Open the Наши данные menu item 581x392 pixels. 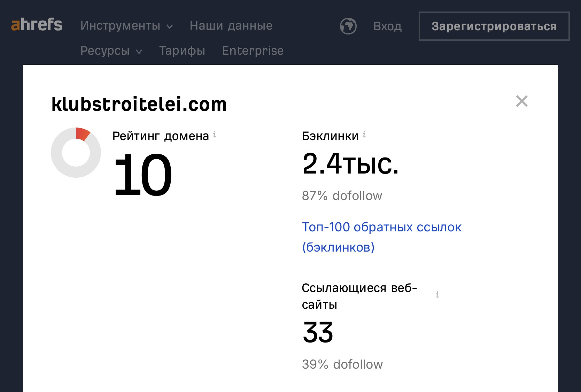231,26
